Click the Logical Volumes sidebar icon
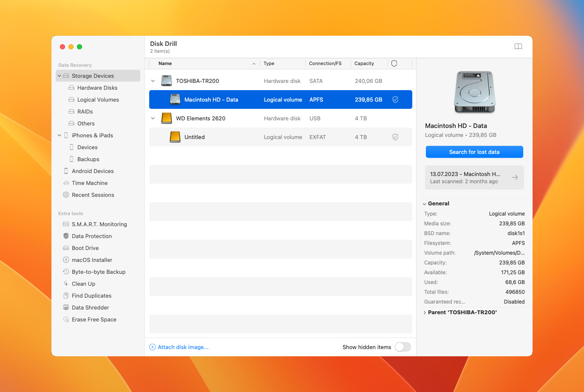The height and width of the screenshot is (392, 584). pos(71,99)
